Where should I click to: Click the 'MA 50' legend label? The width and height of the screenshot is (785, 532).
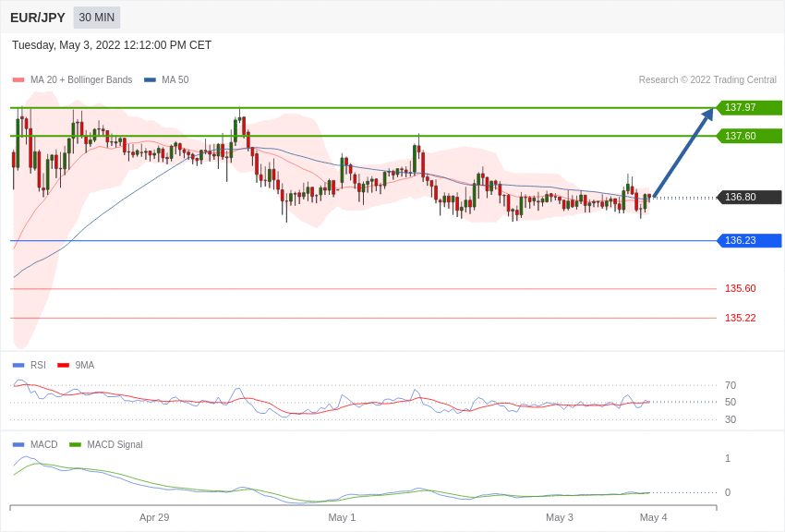click(175, 79)
